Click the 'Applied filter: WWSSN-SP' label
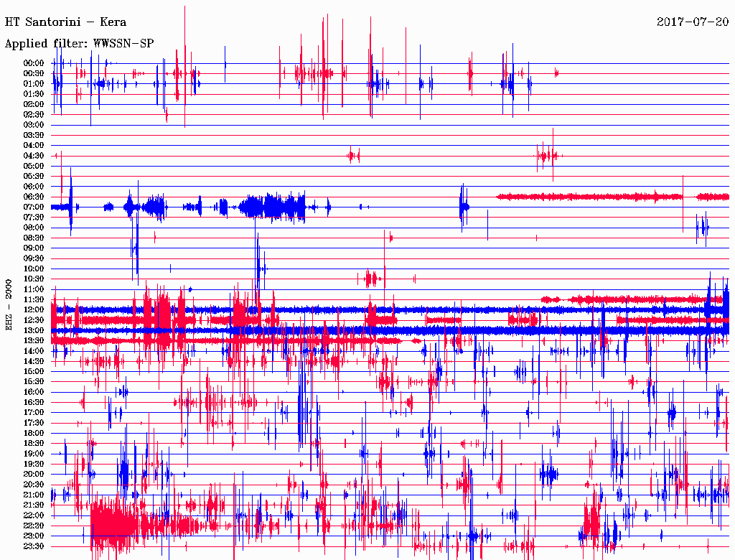The height and width of the screenshot is (560, 735). 79,44
